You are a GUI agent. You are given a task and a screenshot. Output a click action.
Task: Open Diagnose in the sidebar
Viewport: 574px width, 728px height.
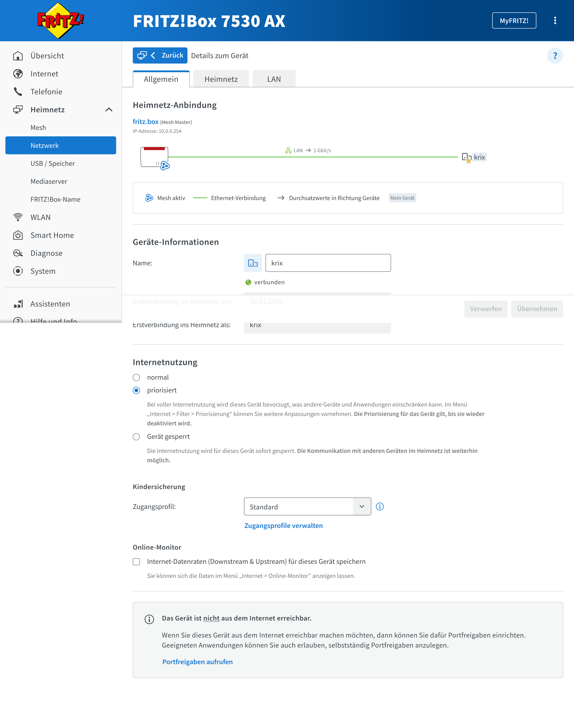click(x=46, y=253)
